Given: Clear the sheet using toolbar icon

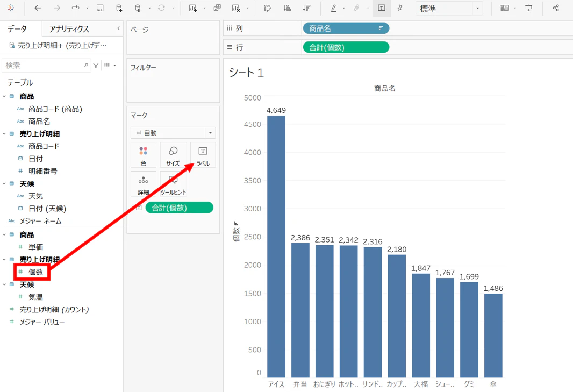Looking at the screenshot, I should point(236,8).
